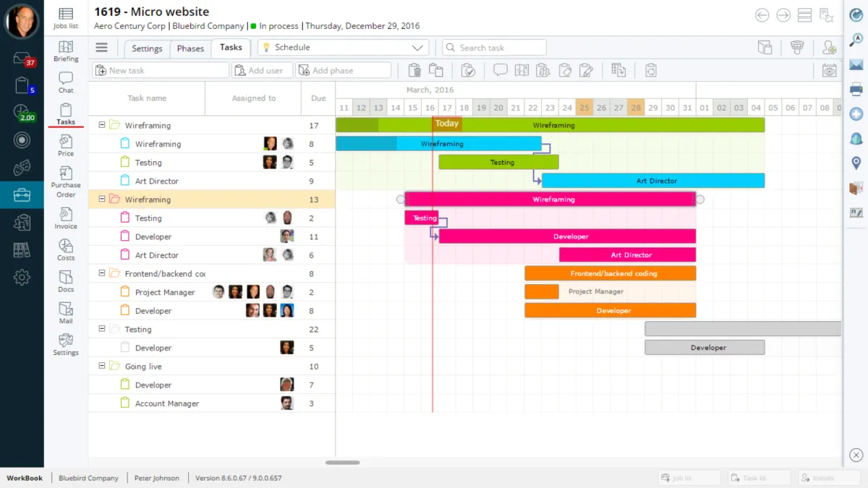Click the horizontal scrollbar below the gantt
Screen dimensions: 868x488
tap(342, 463)
